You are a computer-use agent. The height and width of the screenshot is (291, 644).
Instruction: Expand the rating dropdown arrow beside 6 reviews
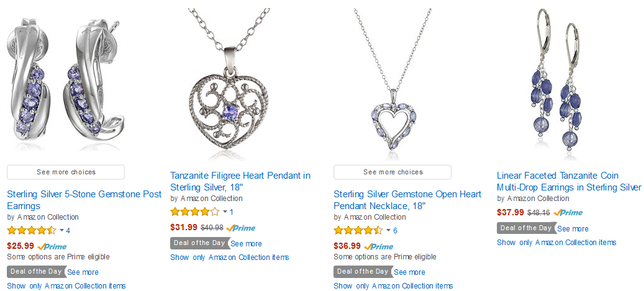pyautogui.click(x=388, y=230)
